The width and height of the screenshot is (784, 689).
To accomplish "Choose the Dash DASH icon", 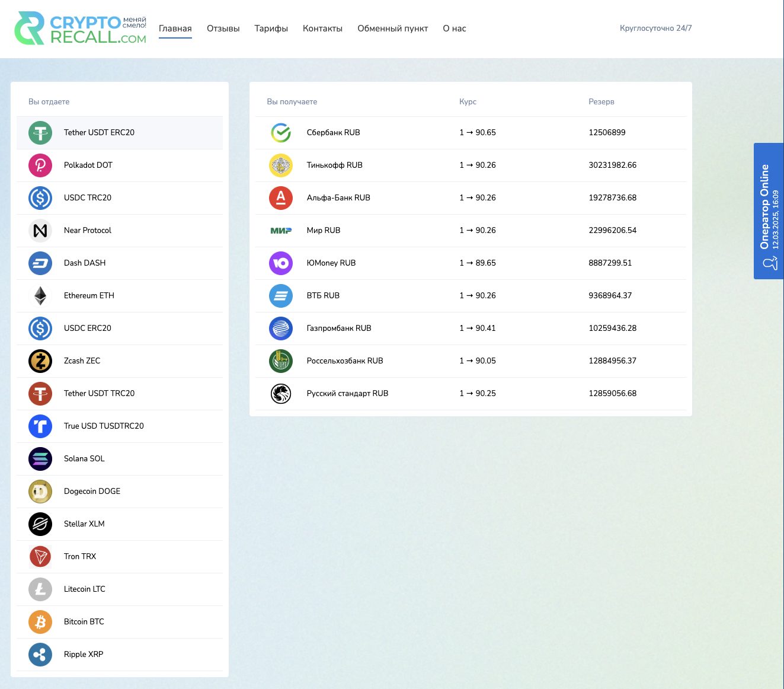I will [x=40, y=263].
